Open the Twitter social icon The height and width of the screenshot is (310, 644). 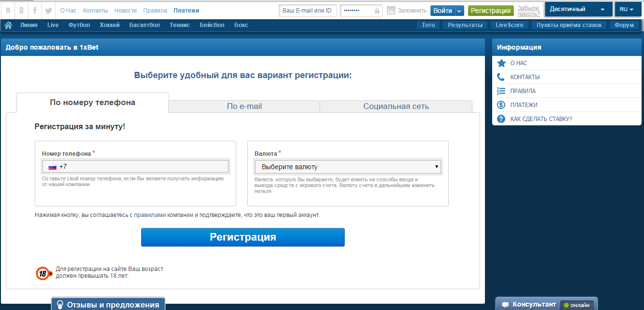click(x=48, y=10)
